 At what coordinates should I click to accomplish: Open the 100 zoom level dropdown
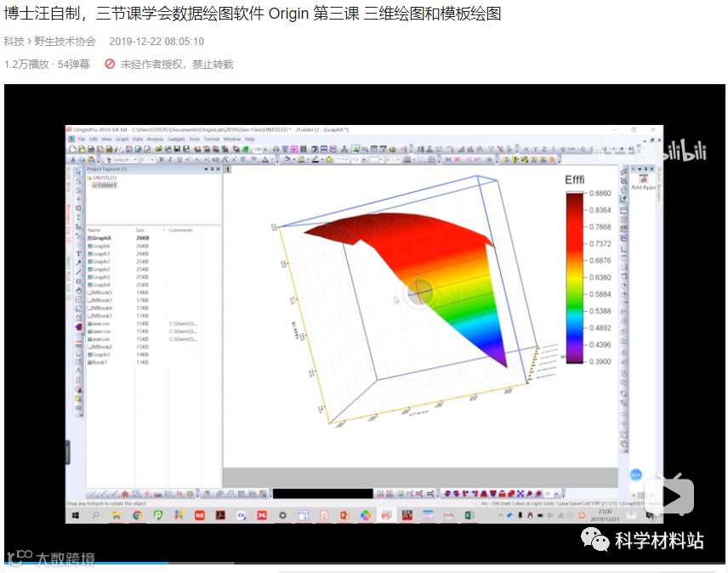[x=265, y=150]
